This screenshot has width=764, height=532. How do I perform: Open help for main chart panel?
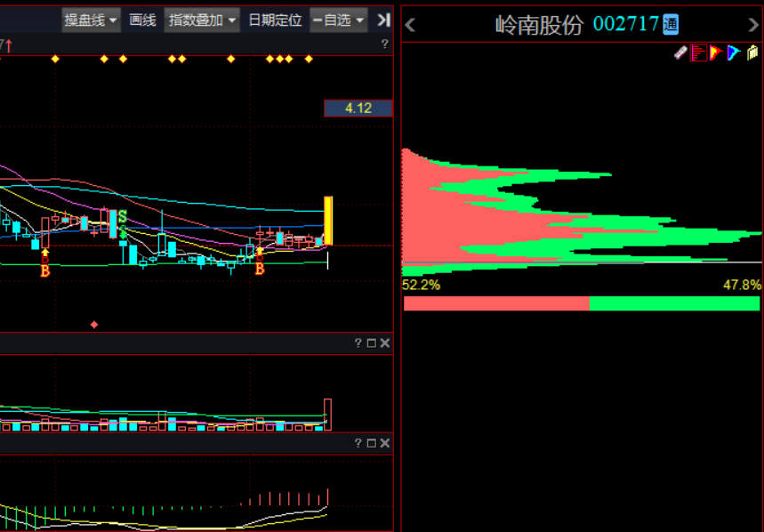click(385, 44)
